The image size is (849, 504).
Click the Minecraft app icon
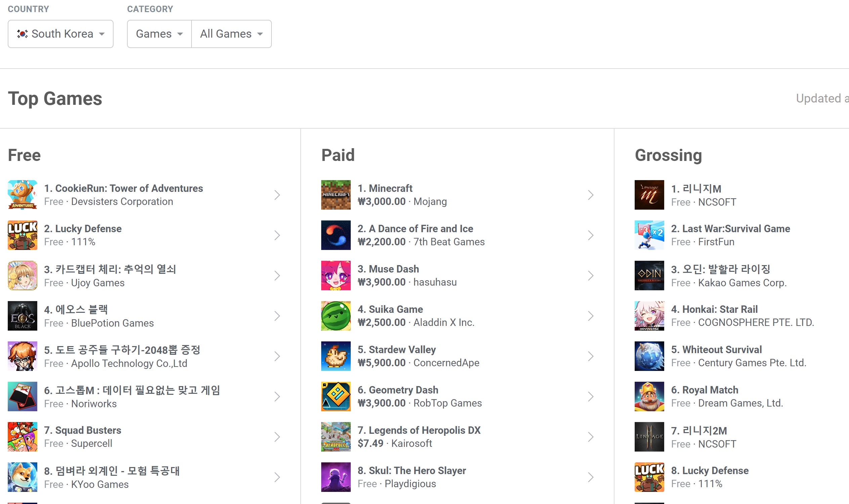click(336, 195)
